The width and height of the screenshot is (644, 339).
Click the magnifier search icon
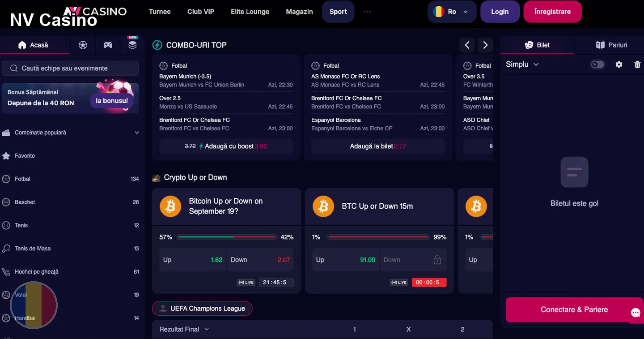click(13, 69)
